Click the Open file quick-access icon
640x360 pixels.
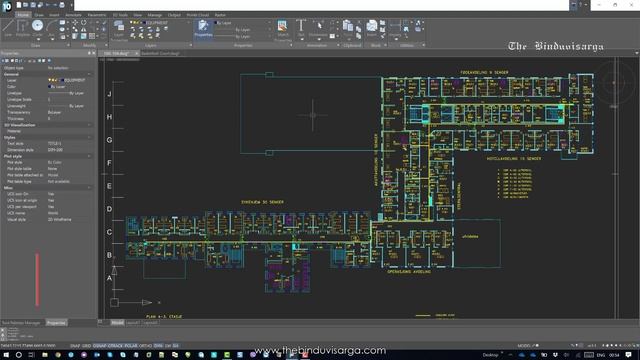pos(26,4)
